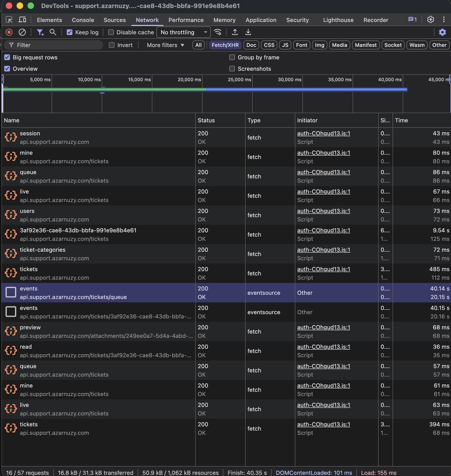Filter by CSS type

pyautogui.click(x=269, y=45)
